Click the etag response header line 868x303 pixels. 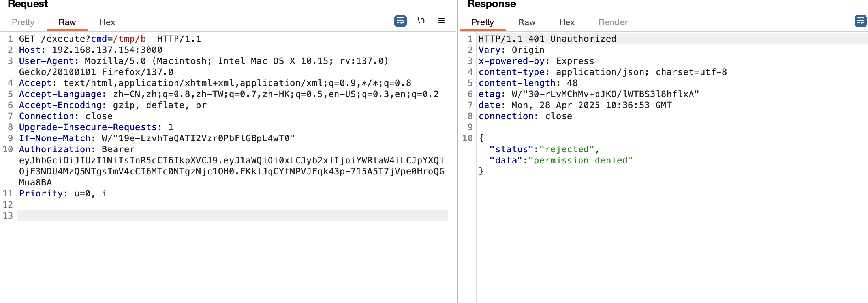click(x=589, y=94)
